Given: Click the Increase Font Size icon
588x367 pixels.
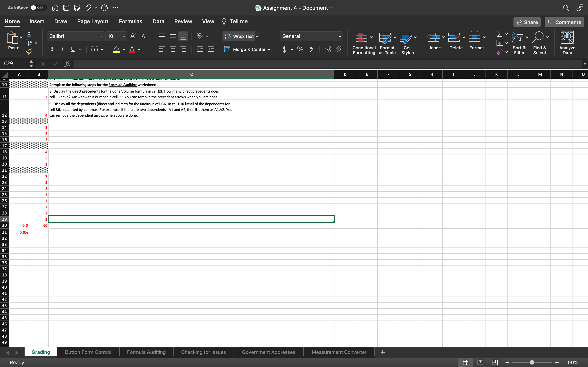Looking at the screenshot, I should [x=133, y=36].
